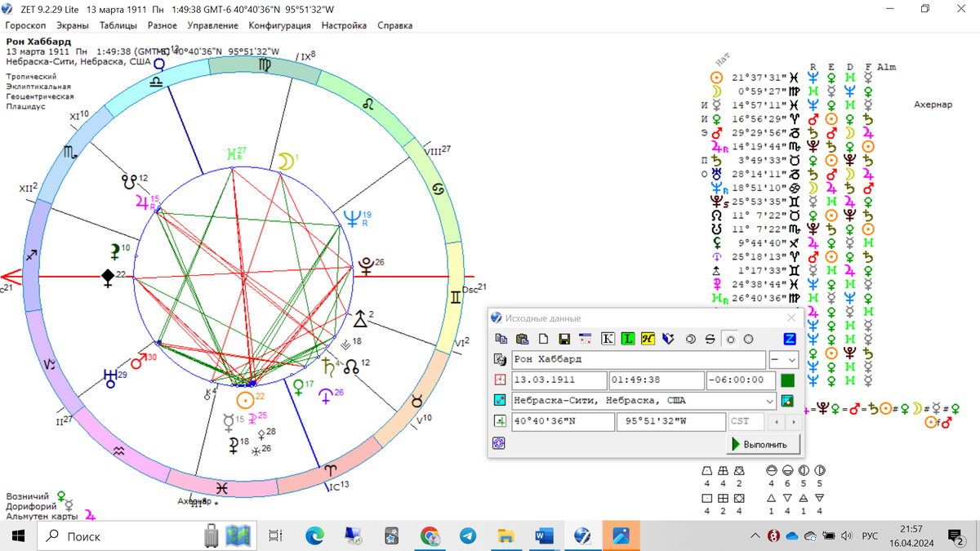The image size is (980, 551).
Task: Open Word from the taskbar
Action: pyautogui.click(x=545, y=535)
